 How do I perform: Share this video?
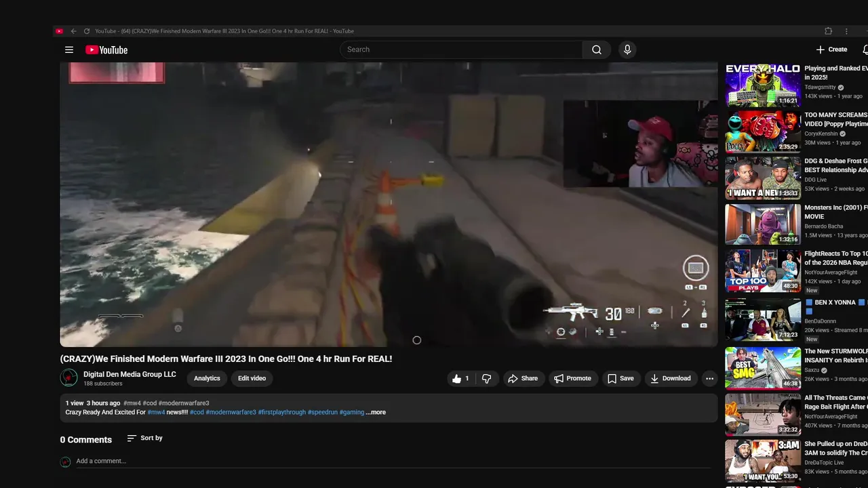(x=523, y=379)
